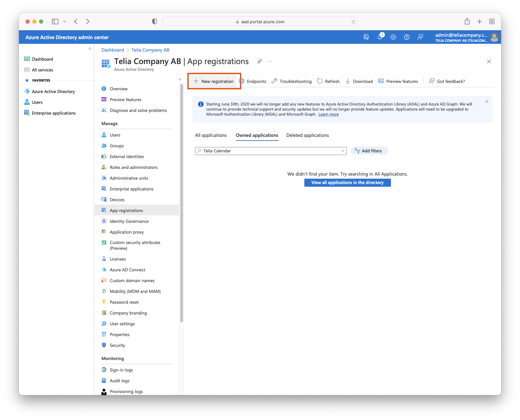Open Preview features in the toolbar
The width and height of the screenshot is (520, 420).
(398, 81)
